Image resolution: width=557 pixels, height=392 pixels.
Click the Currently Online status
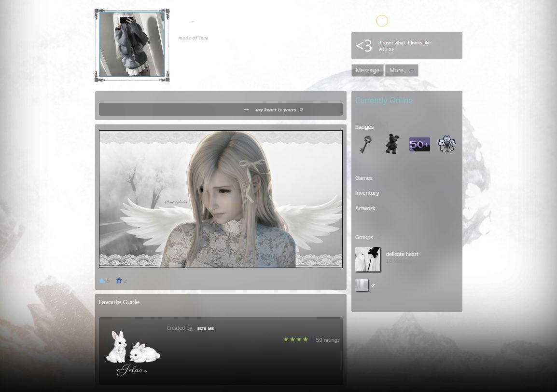point(384,100)
